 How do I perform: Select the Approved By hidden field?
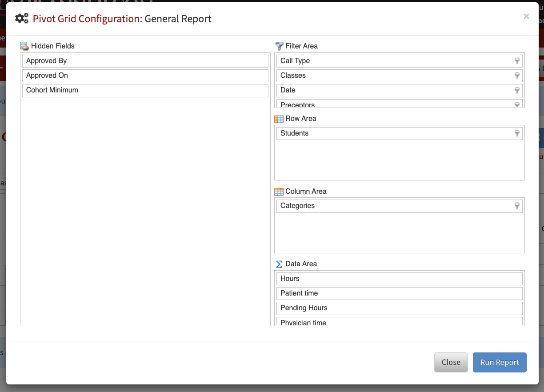coord(145,61)
